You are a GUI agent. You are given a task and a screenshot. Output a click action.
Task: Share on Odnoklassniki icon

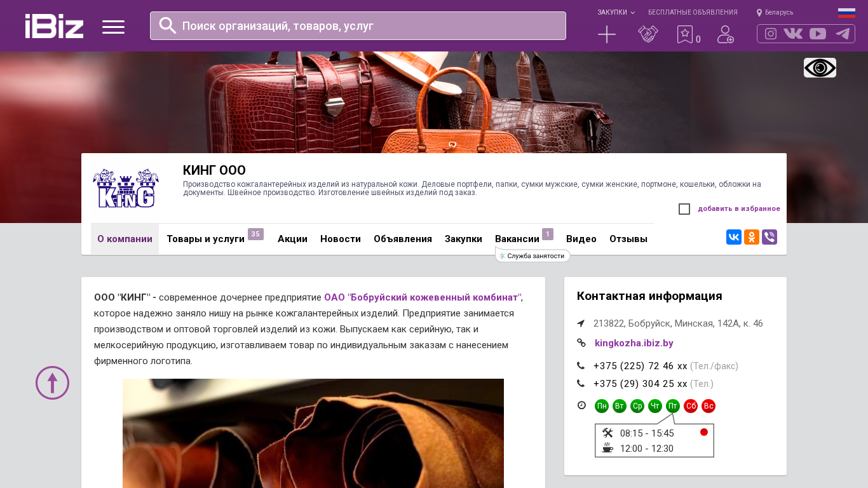coord(752,237)
